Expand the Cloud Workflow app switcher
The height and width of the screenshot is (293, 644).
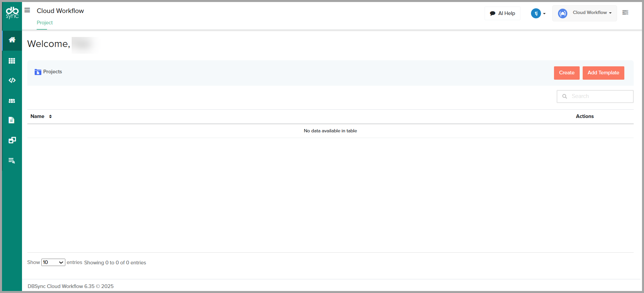pyautogui.click(x=585, y=13)
